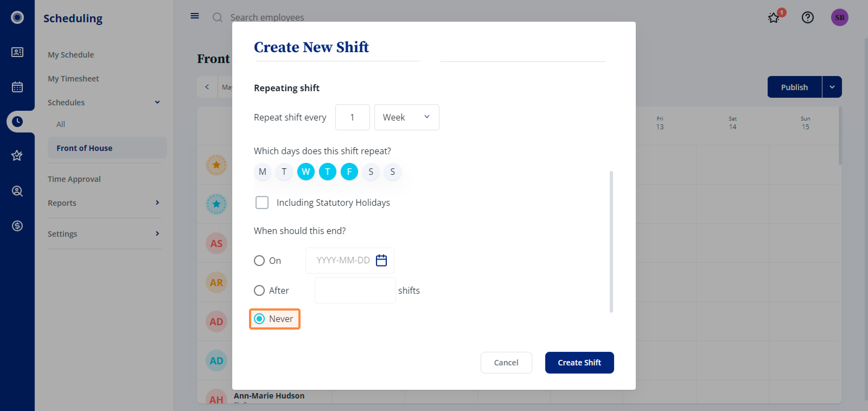Viewport: 868px width, 411px height.
Task: Open the Week repeat interval dropdown
Action: click(x=406, y=117)
